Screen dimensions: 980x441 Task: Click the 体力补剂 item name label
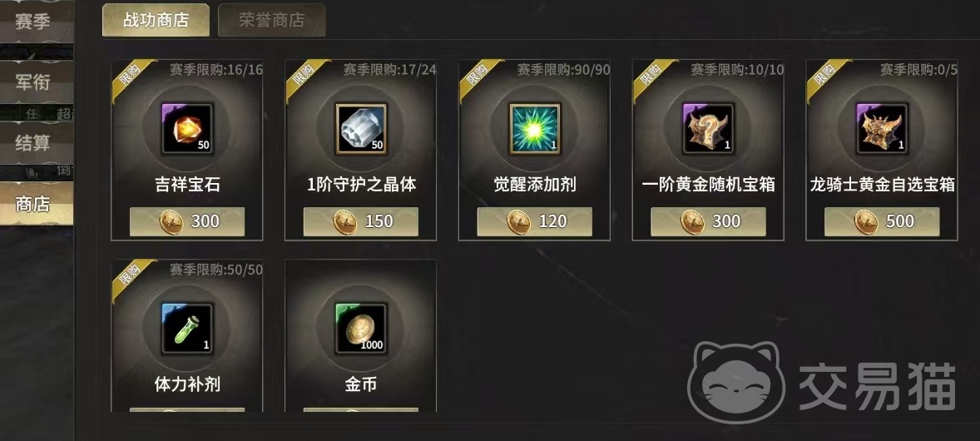pos(187,384)
